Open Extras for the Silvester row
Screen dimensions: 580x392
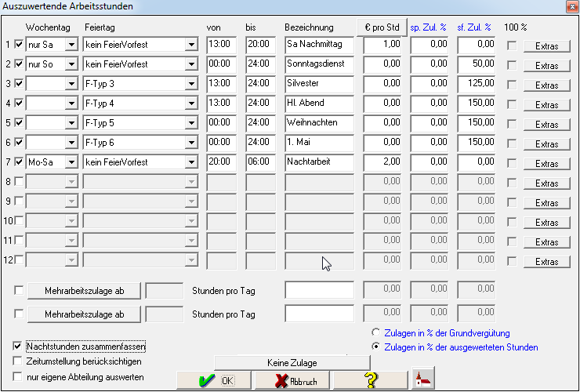click(546, 85)
